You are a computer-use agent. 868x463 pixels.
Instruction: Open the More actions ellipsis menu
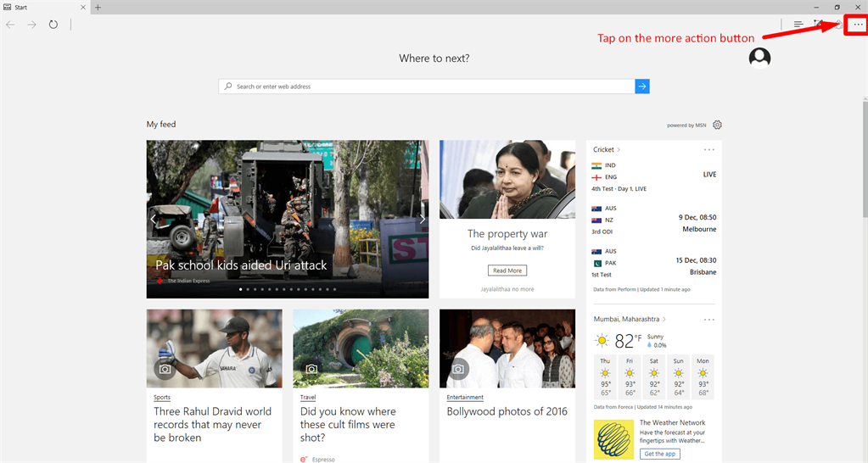pos(858,25)
